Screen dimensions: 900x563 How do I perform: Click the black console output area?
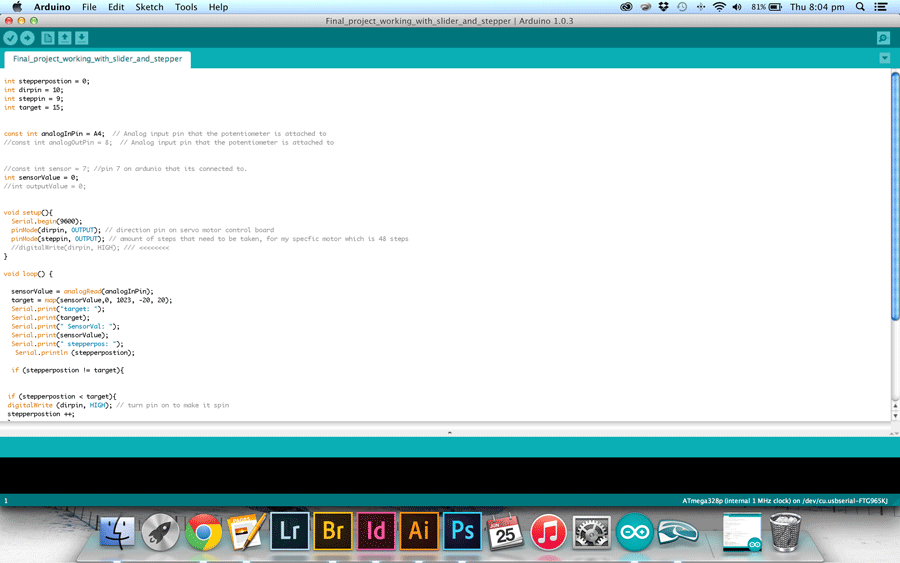click(449, 475)
